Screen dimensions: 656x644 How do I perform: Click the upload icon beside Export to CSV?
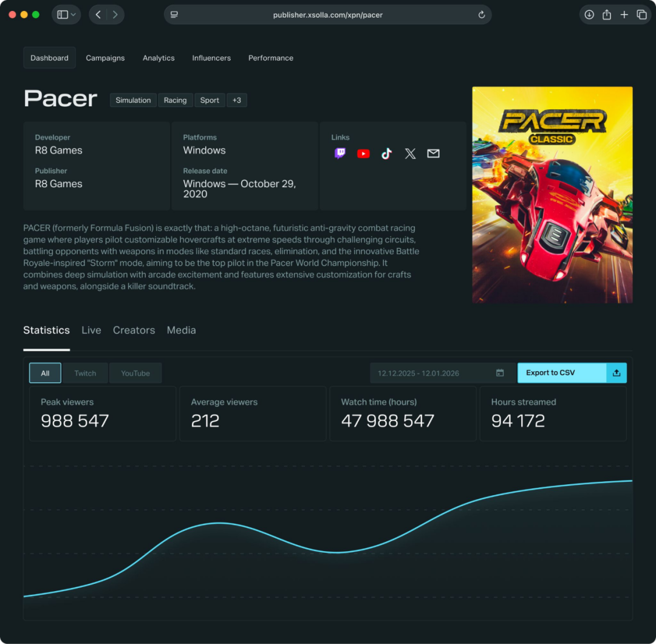click(x=617, y=373)
